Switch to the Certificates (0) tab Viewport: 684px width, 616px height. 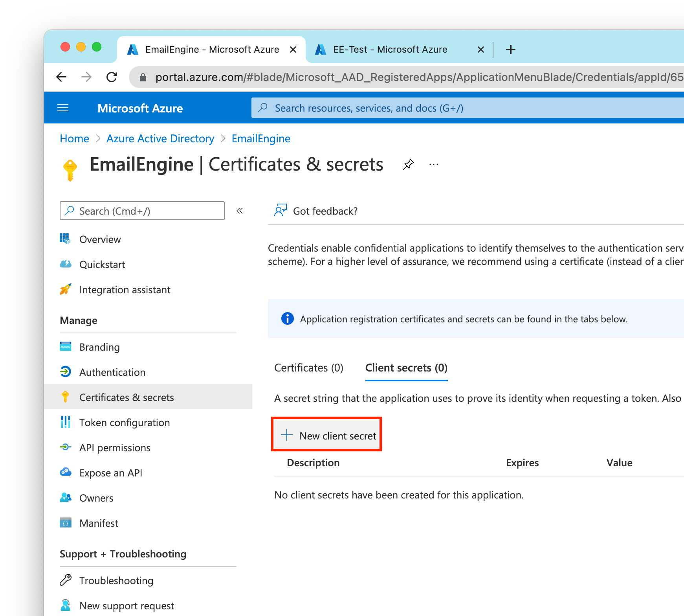point(309,368)
